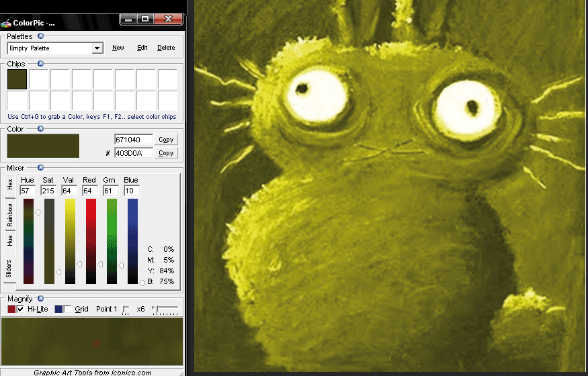The height and width of the screenshot is (376, 588).
Task: Click the Hue vertical slider bar
Action: pos(28,241)
